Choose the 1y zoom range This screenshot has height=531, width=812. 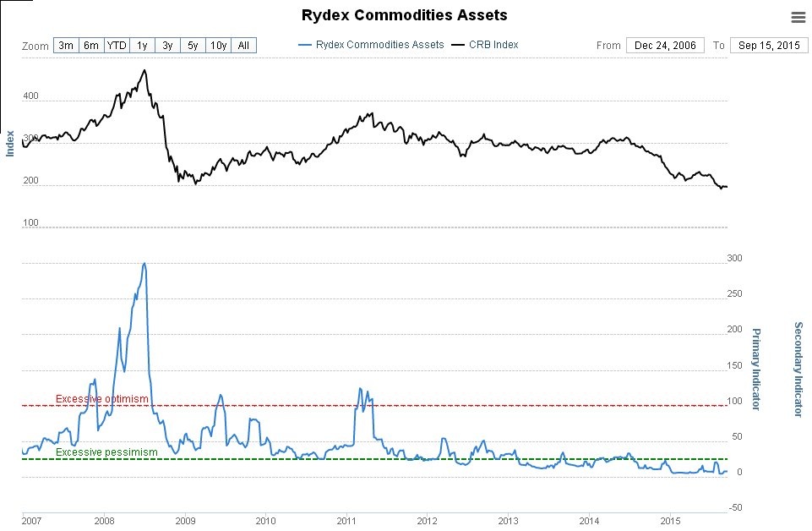point(142,46)
